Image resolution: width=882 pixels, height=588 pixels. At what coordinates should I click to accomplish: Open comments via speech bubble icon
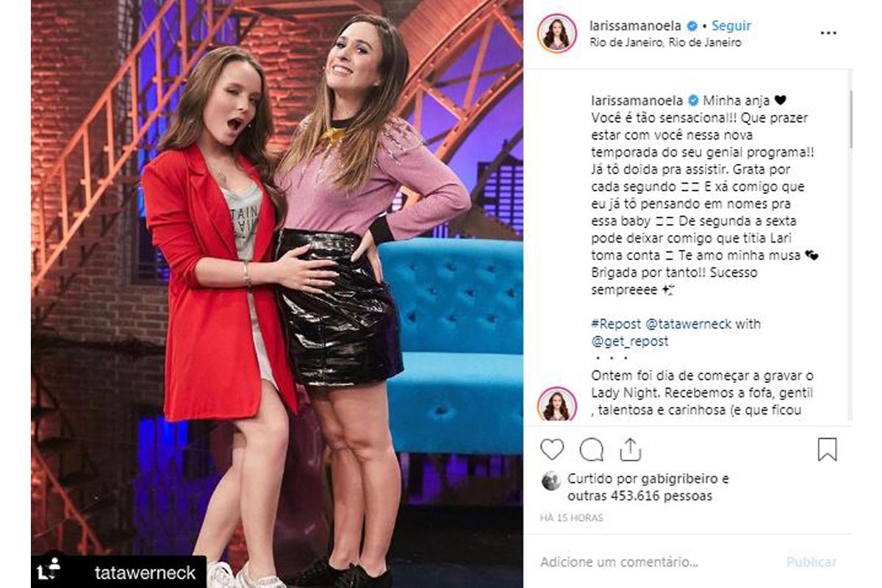pyautogui.click(x=591, y=450)
